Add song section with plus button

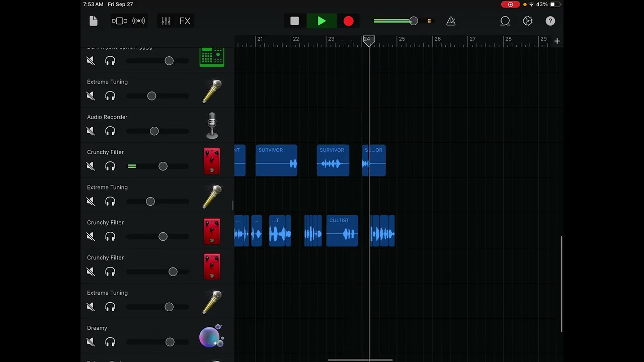pyautogui.click(x=557, y=41)
